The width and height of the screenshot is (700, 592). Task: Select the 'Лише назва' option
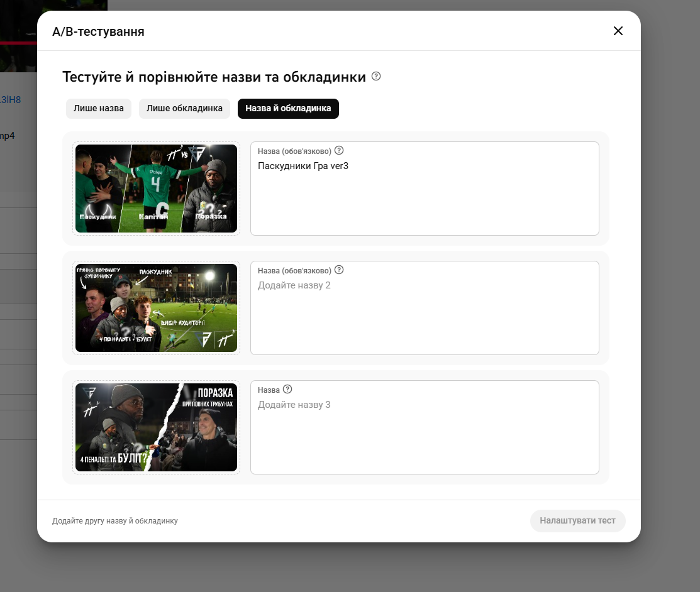click(x=99, y=108)
